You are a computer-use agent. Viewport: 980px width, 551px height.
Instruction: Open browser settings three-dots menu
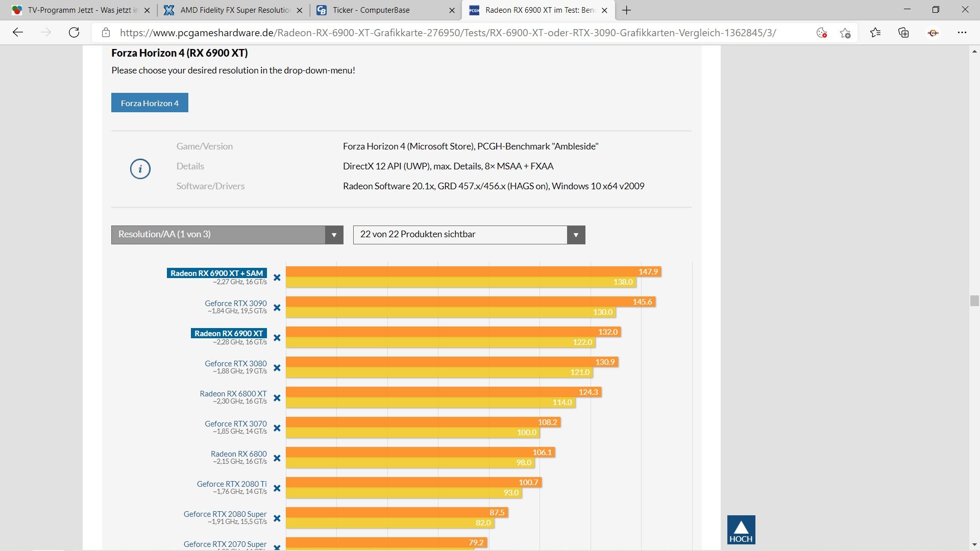(962, 33)
